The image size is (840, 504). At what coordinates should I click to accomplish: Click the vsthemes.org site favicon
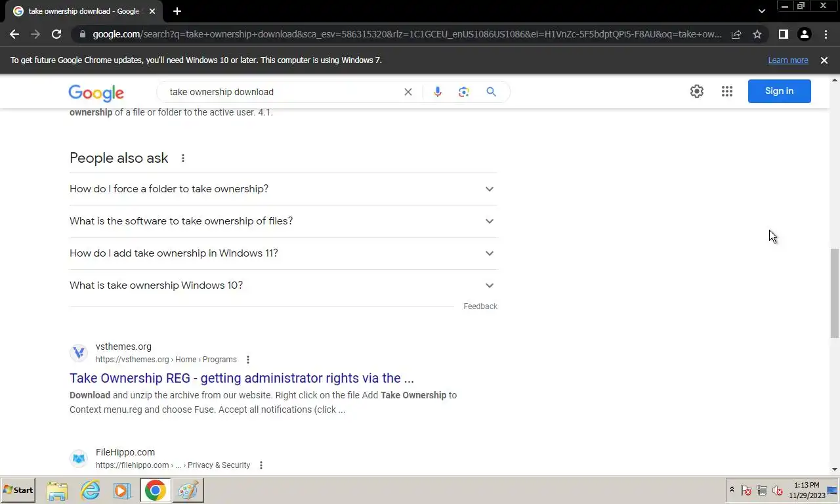(x=79, y=353)
